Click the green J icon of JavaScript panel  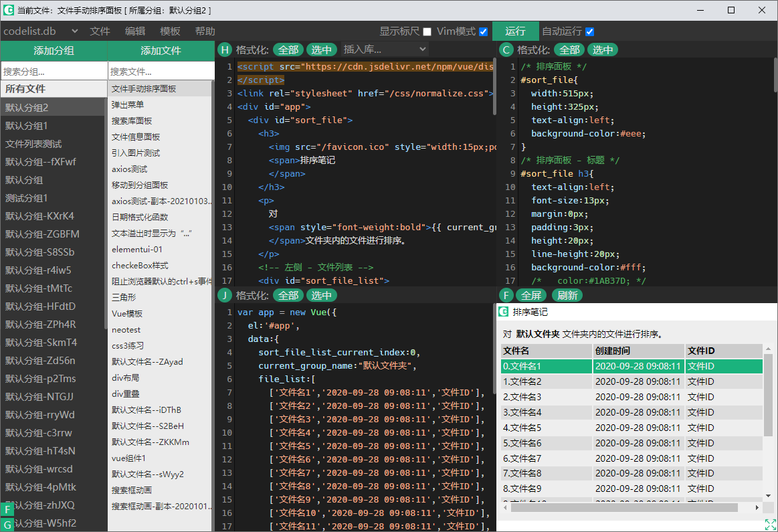pos(225,295)
